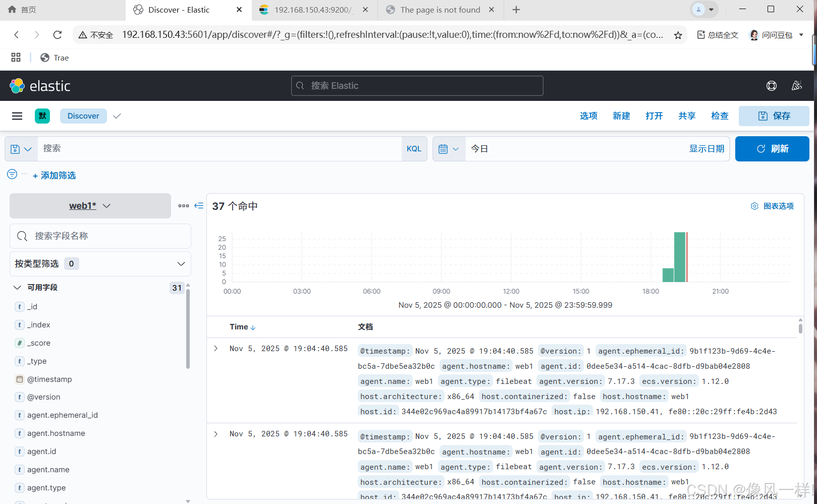Expand the second document row
817x504 pixels.
216,434
